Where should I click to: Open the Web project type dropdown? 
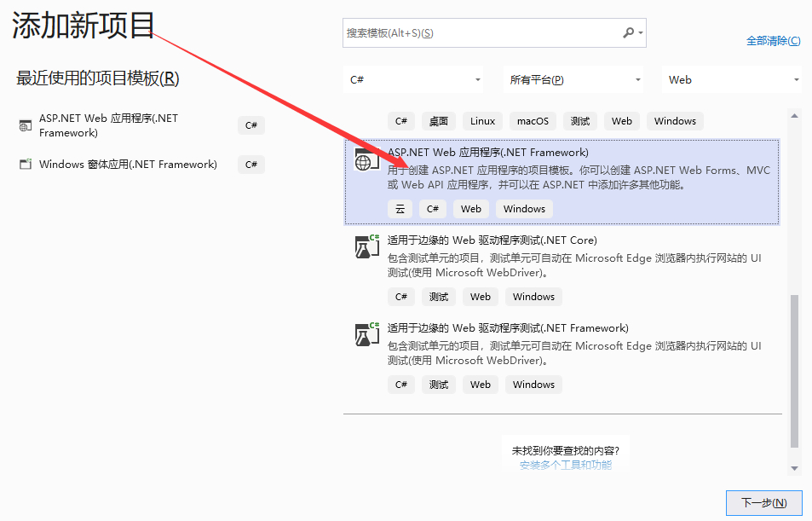coord(732,80)
